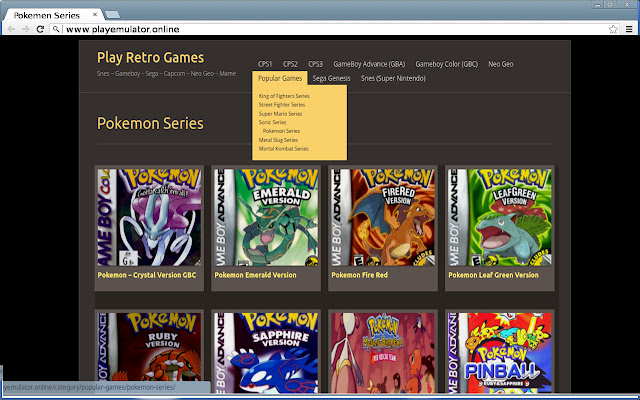640x400 pixels.
Task: Open the Sega Genesis menu item
Action: 331,78
